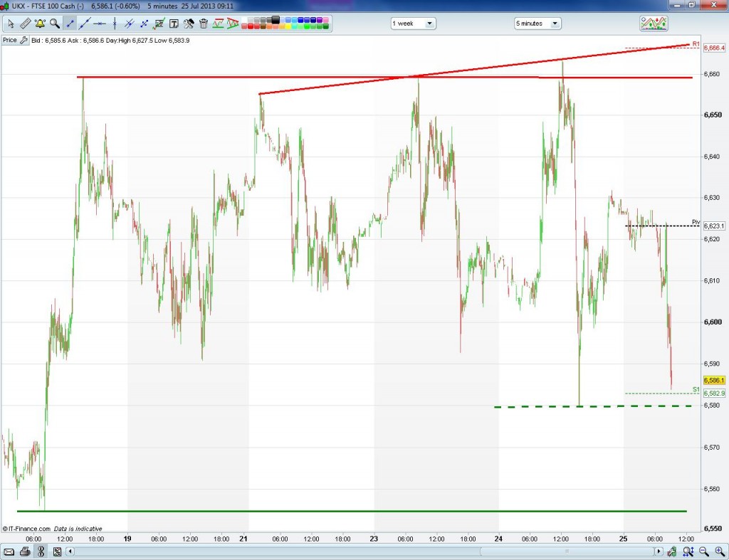Screen dimensions: 729x560
Task: Open the price alert bell tool
Action: pos(40,23)
